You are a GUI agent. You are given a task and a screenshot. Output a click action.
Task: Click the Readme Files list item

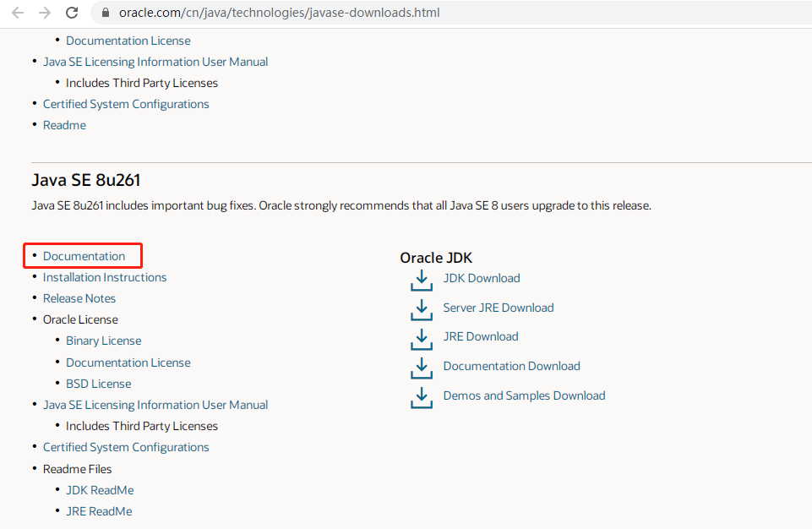pyautogui.click(x=77, y=469)
